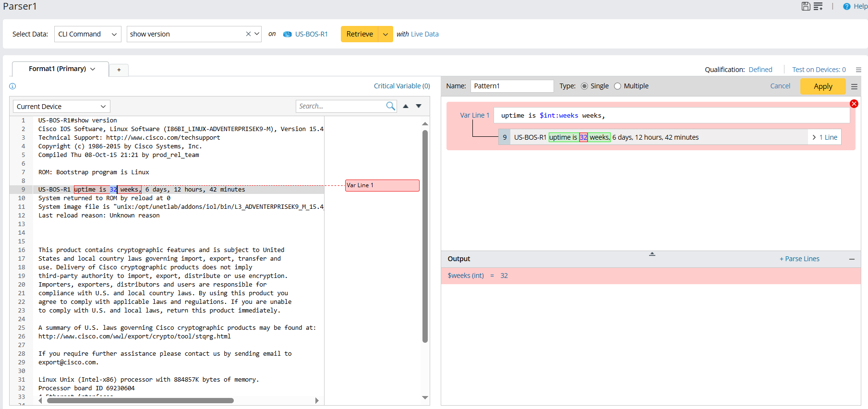Click the Help link text
The height and width of the screenshot is (409, 868).
(x=860, y=6)
